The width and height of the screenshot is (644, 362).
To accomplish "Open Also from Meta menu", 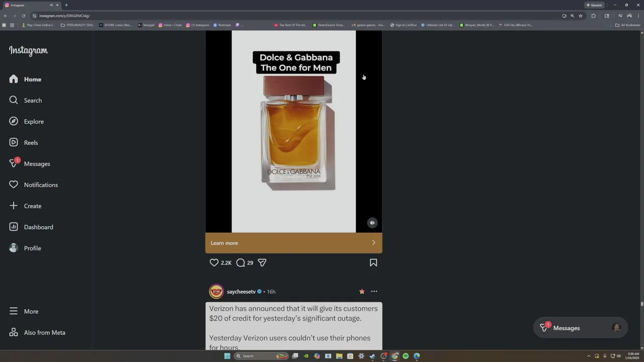I will click(x=37, y=333).
